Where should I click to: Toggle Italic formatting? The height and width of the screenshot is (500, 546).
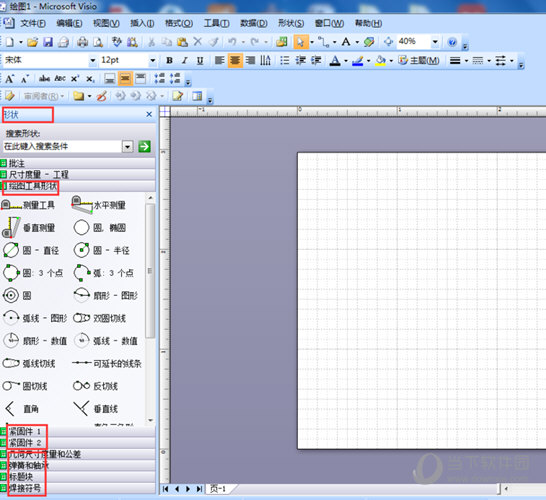(185, 61)
